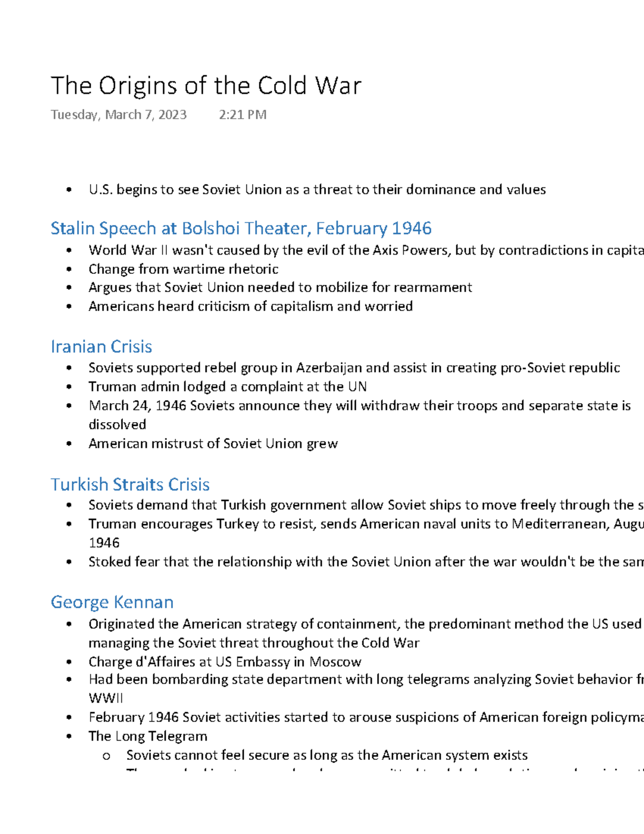
Task: Select the Iranian Crisis heading
Action: [x=101, y=346]
